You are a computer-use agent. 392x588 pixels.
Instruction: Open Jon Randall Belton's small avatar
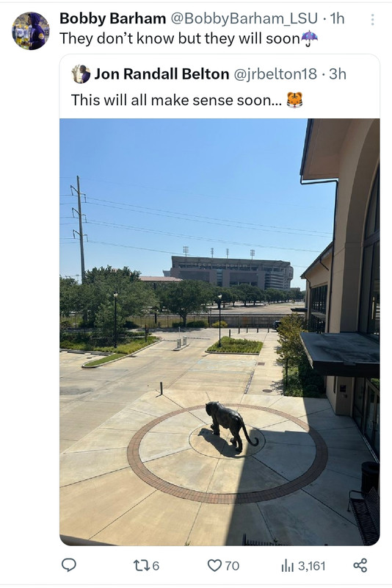[x=81, y=74]
